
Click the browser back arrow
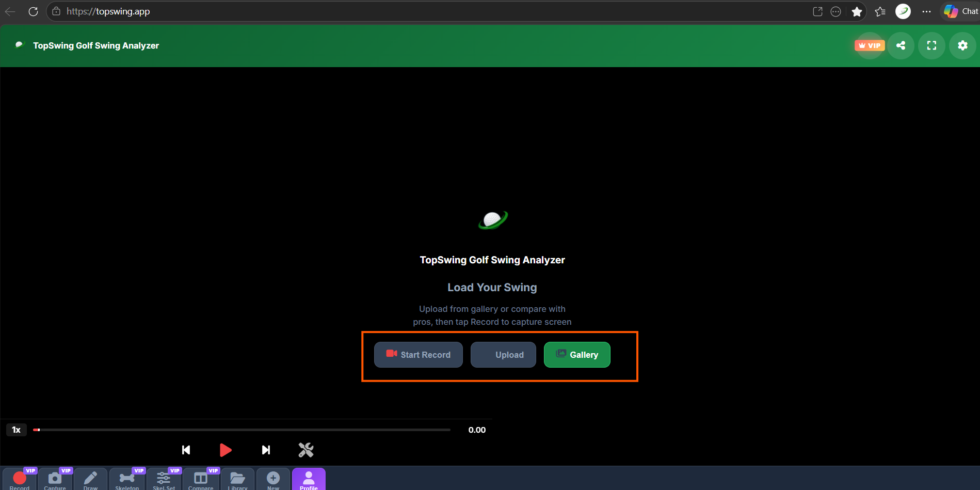click(x=10, y=11)
